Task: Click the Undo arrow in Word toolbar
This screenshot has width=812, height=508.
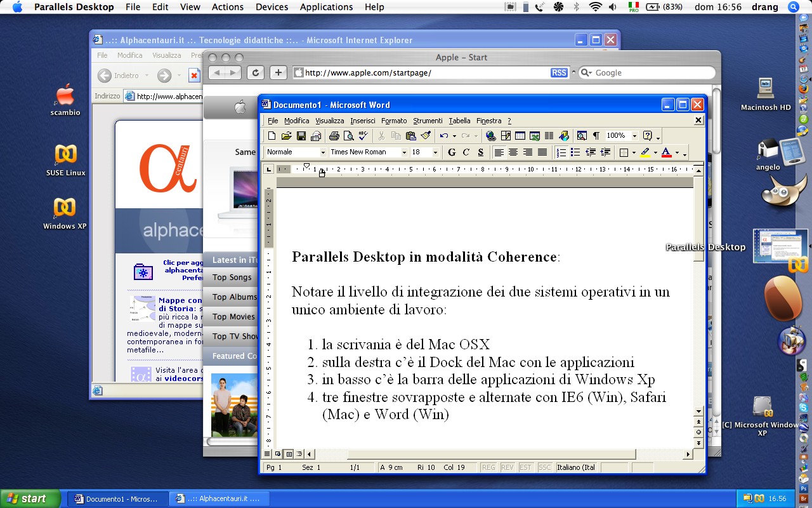Action: [x=443, y=136]
